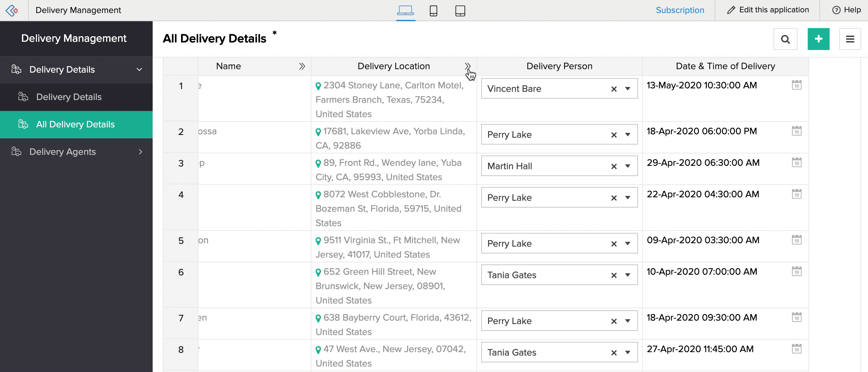Add a new delivery record
Image resolution: width=868 pixels, height=372 pixels.
point(818,39)
